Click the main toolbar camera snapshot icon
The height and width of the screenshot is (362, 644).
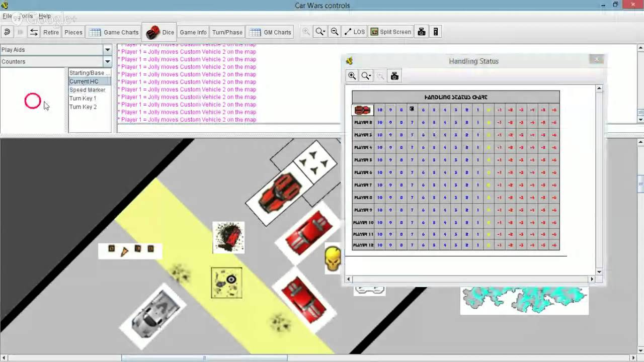tap(422, 32)
